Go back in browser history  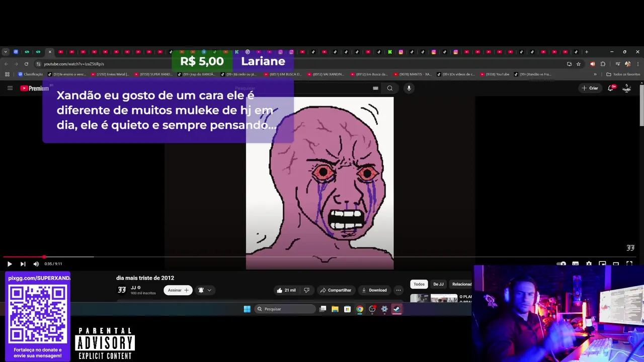(x=6, y=64)
